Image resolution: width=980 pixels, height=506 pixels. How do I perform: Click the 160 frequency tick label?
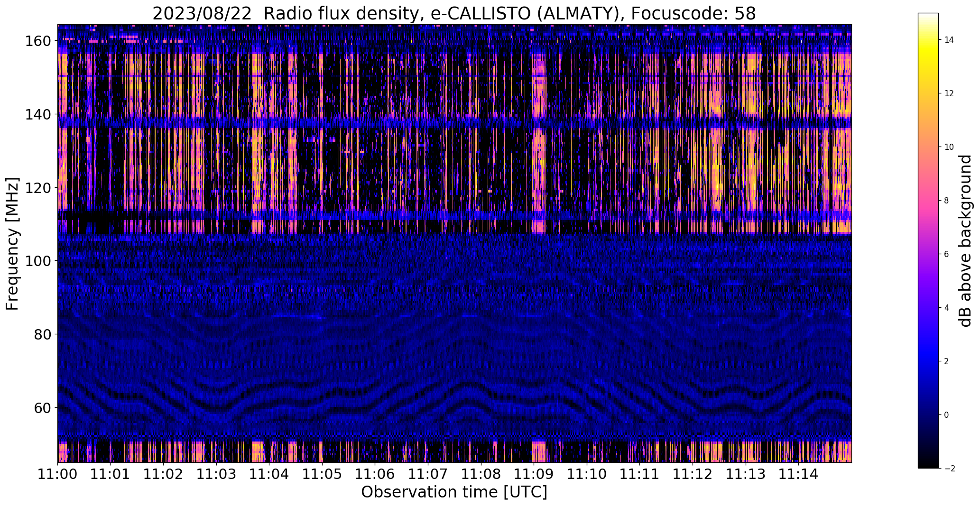[38, 41]
